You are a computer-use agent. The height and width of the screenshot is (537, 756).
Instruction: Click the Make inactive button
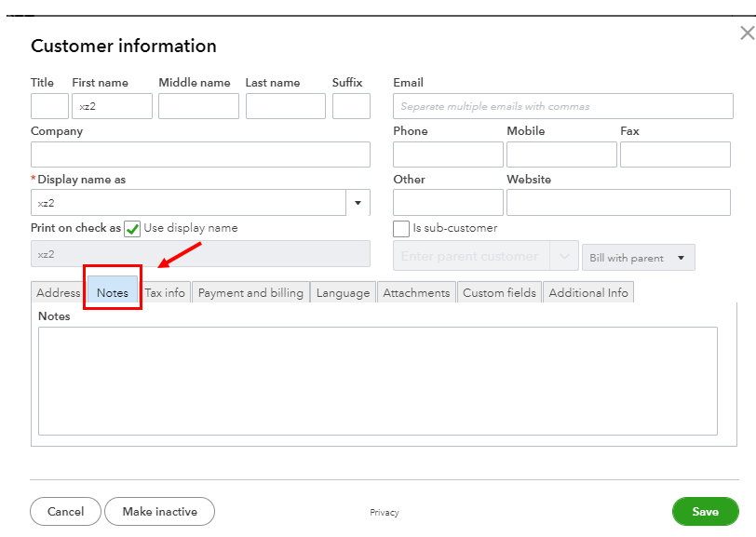(x=159, y=512)
